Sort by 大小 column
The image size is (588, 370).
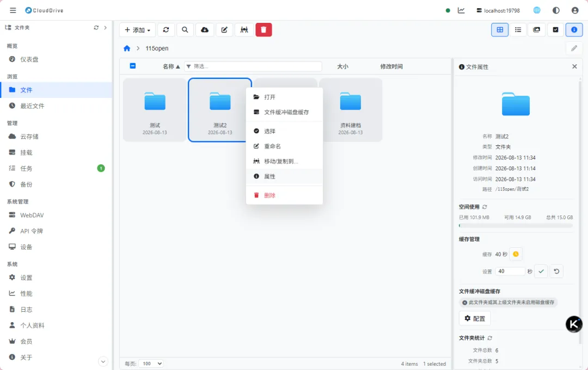coord(342,66)
